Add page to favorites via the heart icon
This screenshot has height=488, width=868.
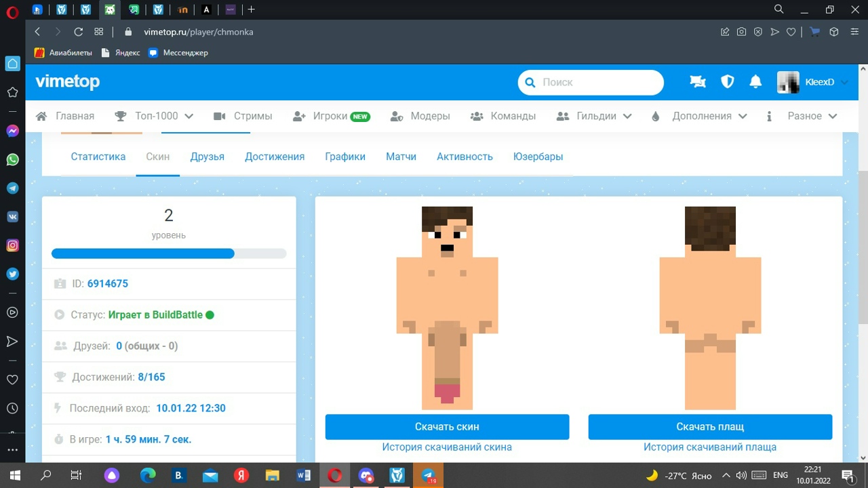(791, 31)
